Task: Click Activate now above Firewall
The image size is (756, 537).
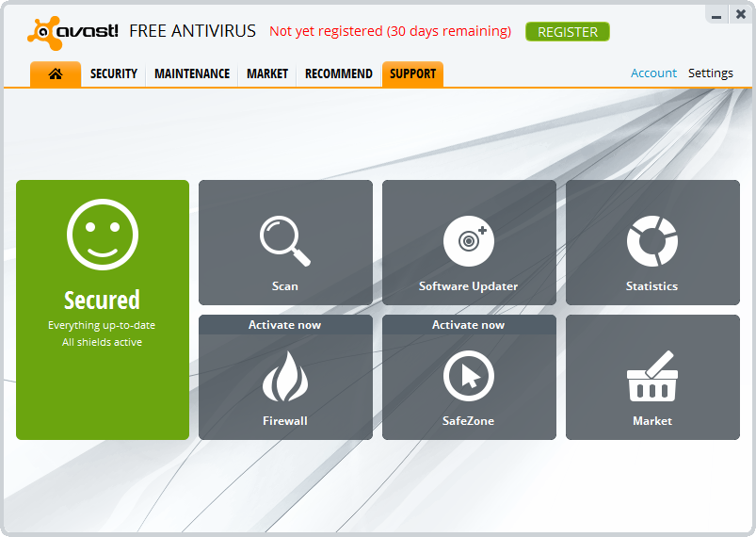Action: click(284, 325)
